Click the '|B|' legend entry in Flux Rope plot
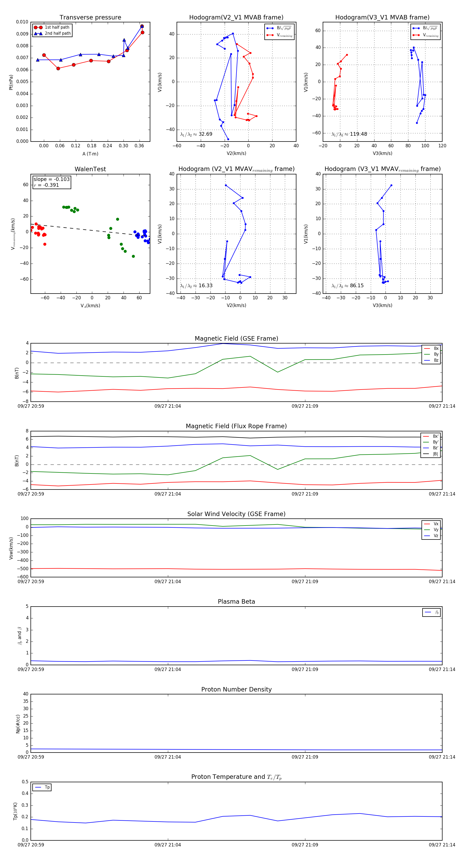Screen dimensions: 473x868 431,454
